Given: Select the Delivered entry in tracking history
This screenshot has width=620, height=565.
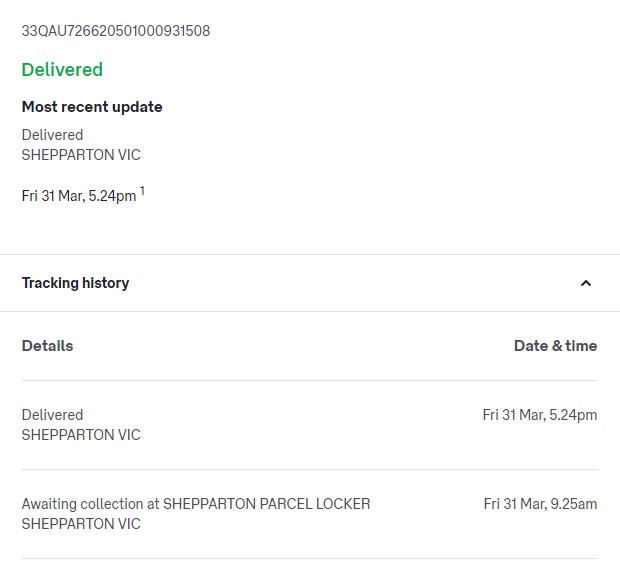Looking at the screenshot, I should point(52,415).
